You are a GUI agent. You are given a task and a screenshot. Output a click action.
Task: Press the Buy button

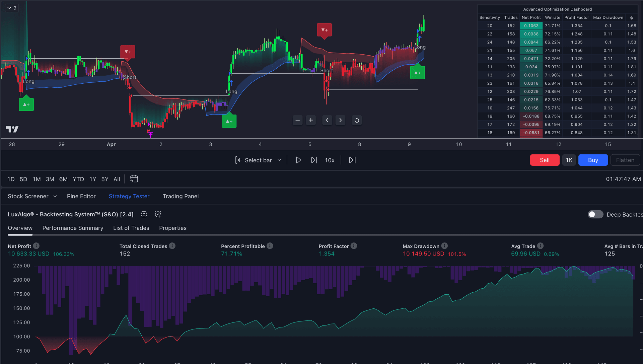(593, 160)
